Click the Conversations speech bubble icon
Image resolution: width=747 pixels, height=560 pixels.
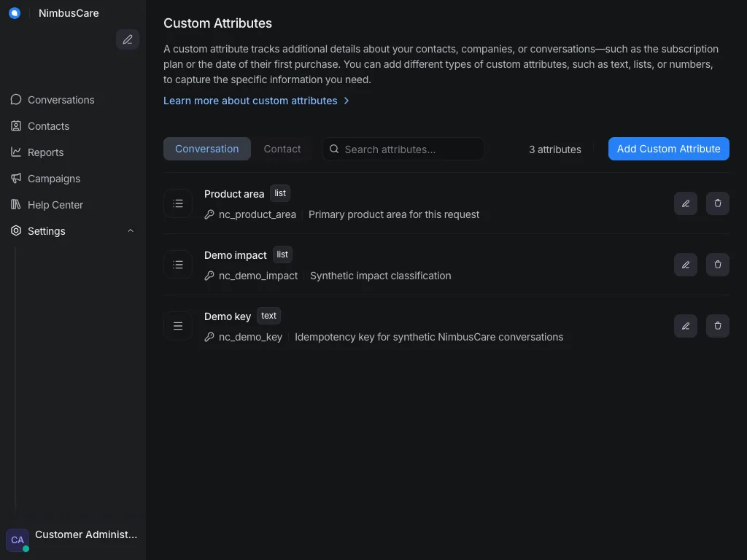pyautogui.click(x=16, y=99)
